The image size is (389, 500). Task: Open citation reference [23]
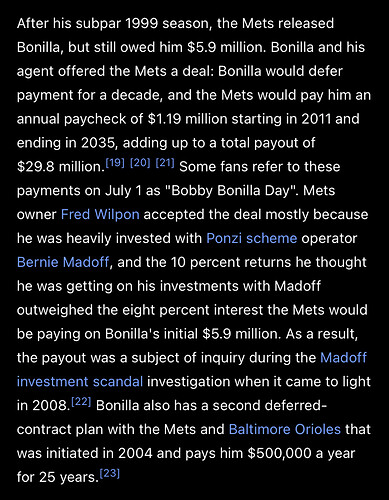tap(110, 473)
